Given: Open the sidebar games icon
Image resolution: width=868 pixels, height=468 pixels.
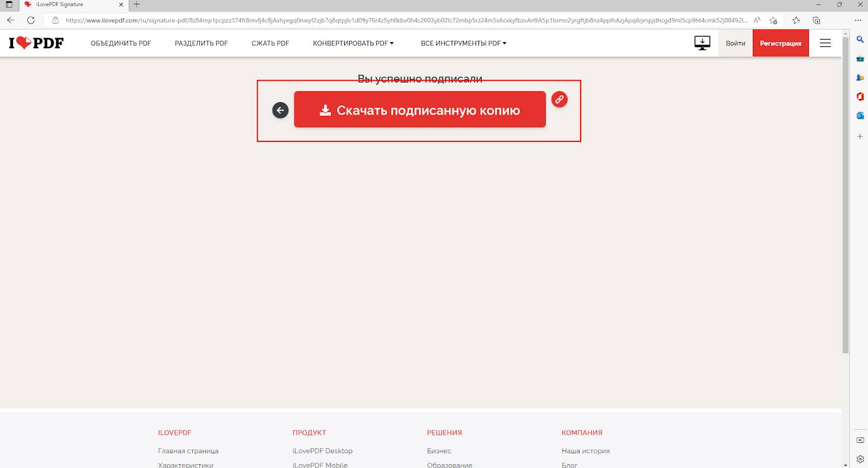Looking at the screenshot, I should [x=860, y=78].
